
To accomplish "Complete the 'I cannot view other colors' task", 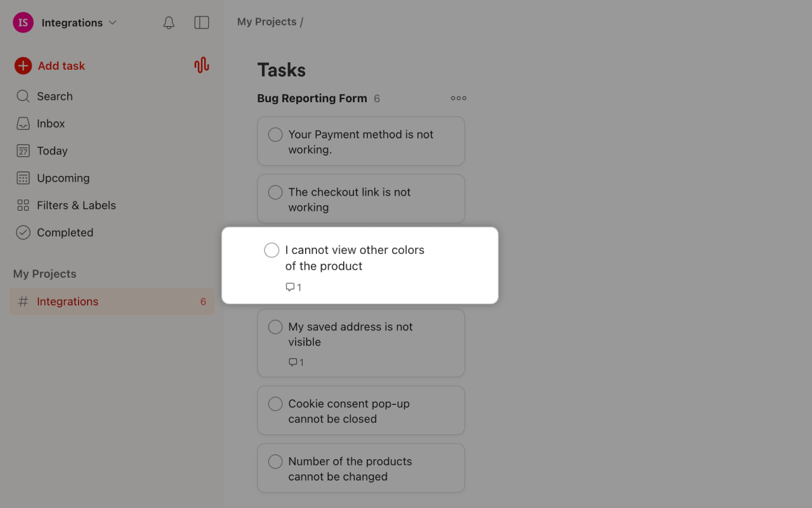I will [x=272, y=250].
